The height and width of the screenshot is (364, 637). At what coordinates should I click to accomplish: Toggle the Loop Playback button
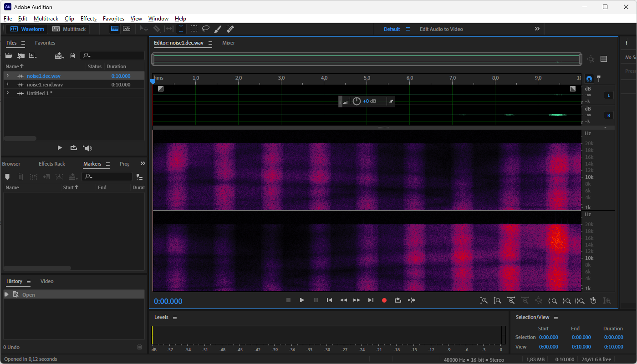pos(397,300)
